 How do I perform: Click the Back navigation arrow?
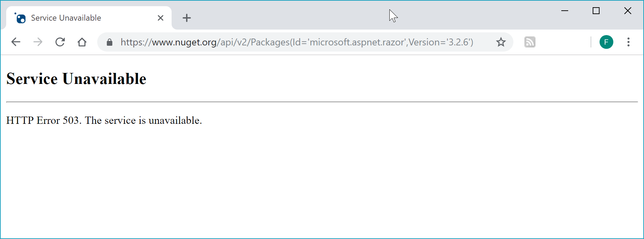(x=16, y=42)
